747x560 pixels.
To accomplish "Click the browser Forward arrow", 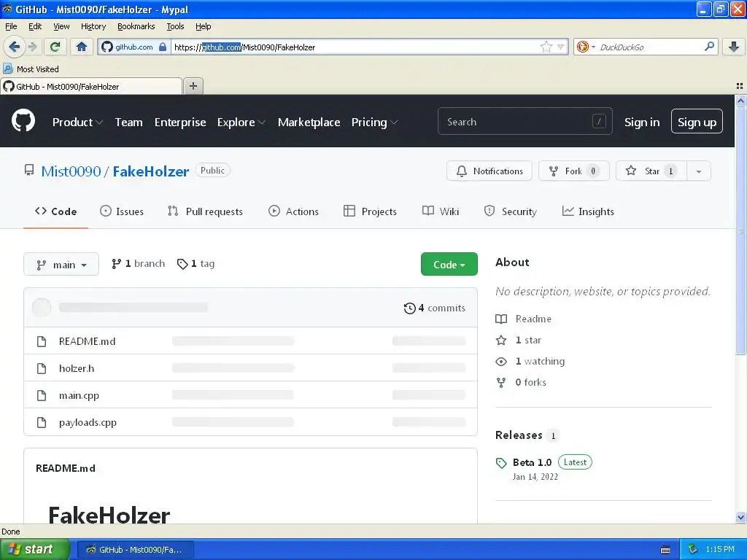I will point(32,47).
